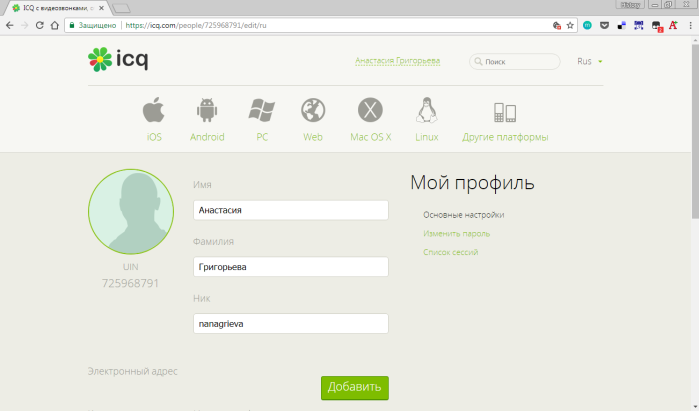
Task: Open a new browser tab
Action: (120, 8)
